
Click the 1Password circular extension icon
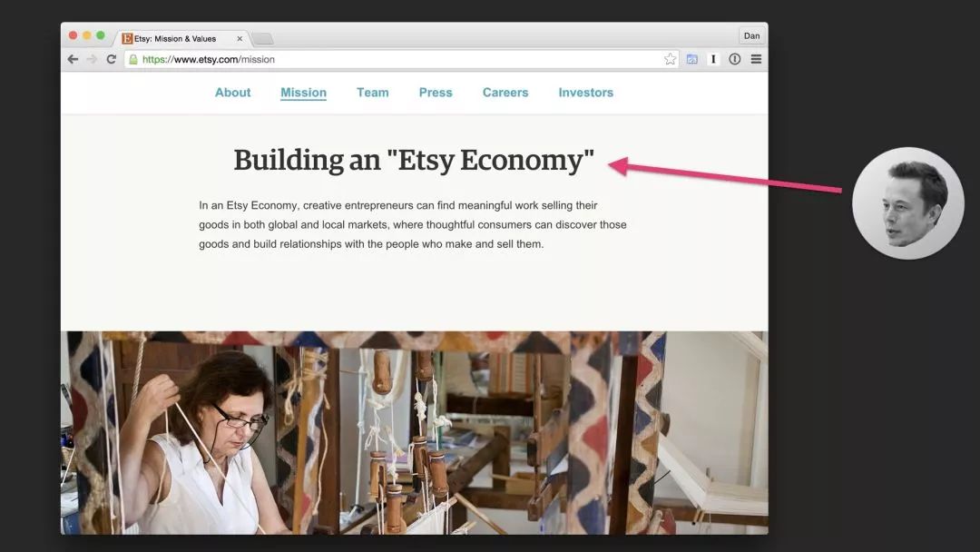tap(735, 59)
